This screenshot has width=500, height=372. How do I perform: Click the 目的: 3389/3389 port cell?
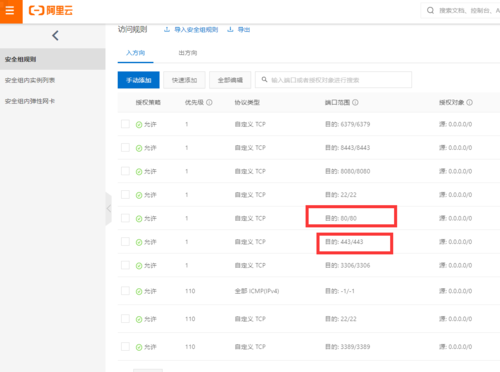point(348,347)
